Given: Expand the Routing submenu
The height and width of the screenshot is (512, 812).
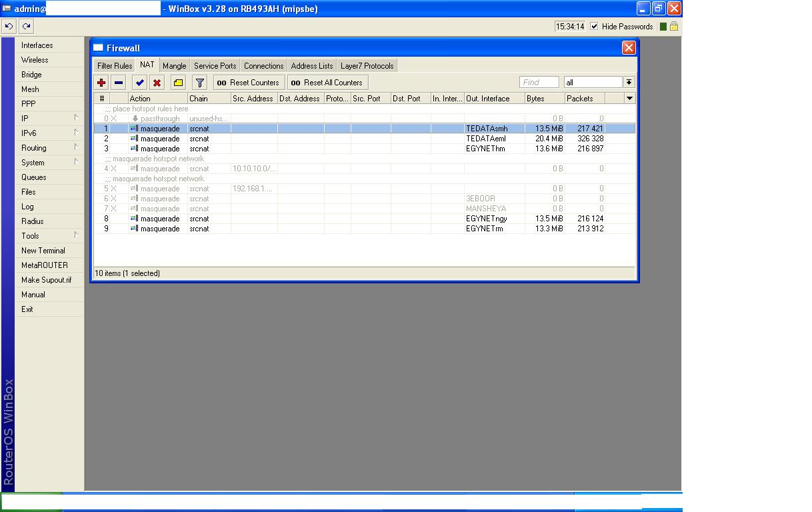Looking at the screenshot, I should pyautogui.click(x=49, y=148).
